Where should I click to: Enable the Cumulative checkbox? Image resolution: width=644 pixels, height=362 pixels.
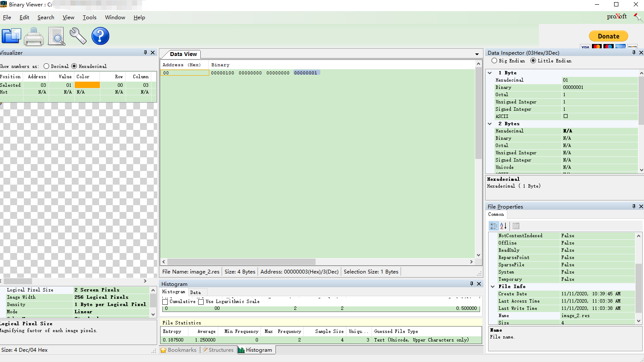(165, 302)
